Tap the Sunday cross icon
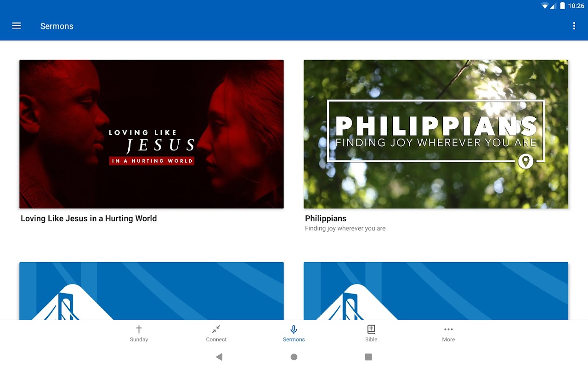The image size is (588, 368). pos(139,329)
